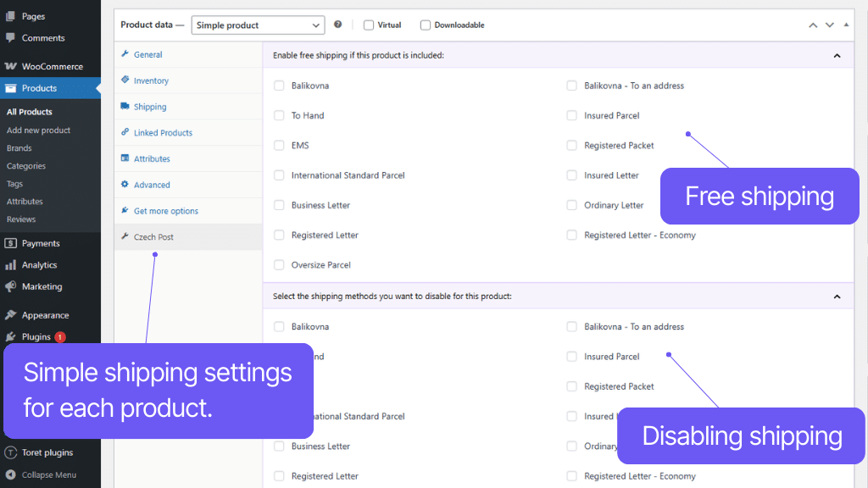The width and height of the screenshot is (868, 488).
Task: Open the Reviews submenu link
Action: pyautogui.click(x=21, y=219)
